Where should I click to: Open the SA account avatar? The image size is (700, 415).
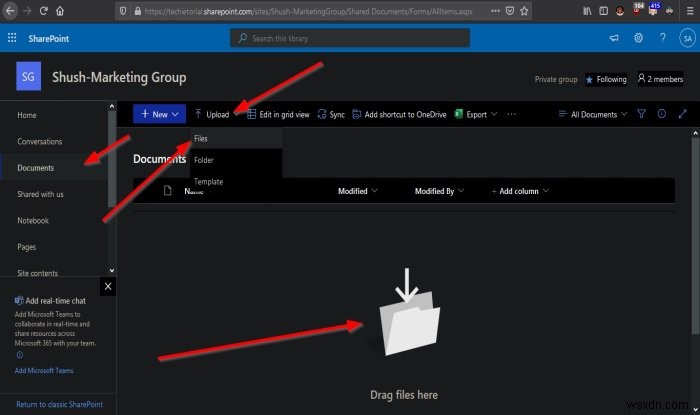click(688, 38)
